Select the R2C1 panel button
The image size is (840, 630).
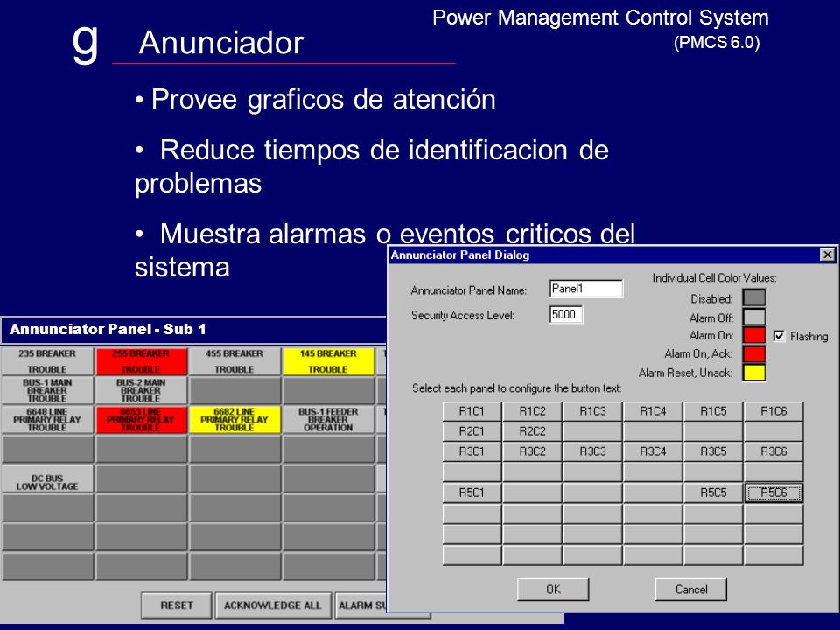pyautogui.click(x=472, y=431)
